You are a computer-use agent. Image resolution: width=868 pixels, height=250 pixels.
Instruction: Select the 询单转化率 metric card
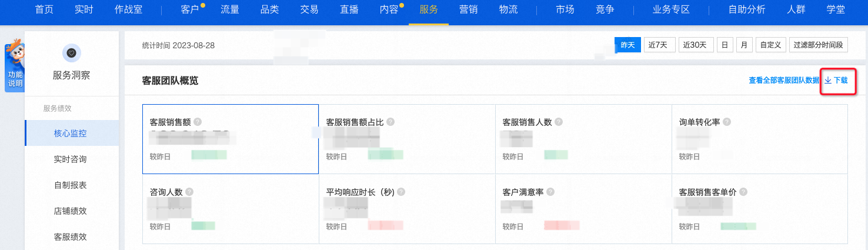(760, 139)
